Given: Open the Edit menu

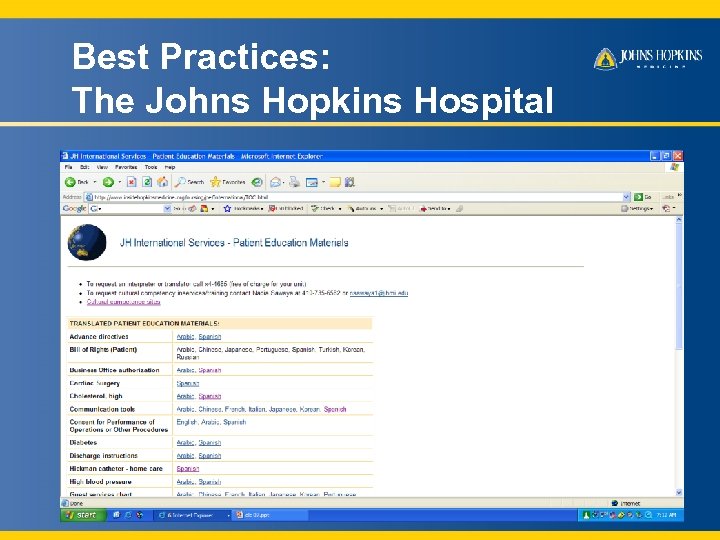Looking at the screenshot, I should pos(84,167).
